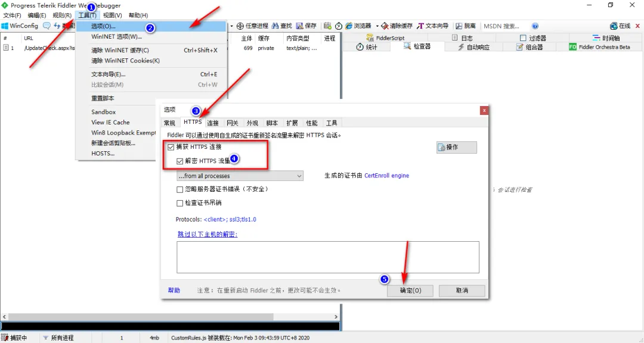
Task: Choose 清除 WinINET 缓存(C) menu entry
Action: pyautogui.click(x=151, y=50)
